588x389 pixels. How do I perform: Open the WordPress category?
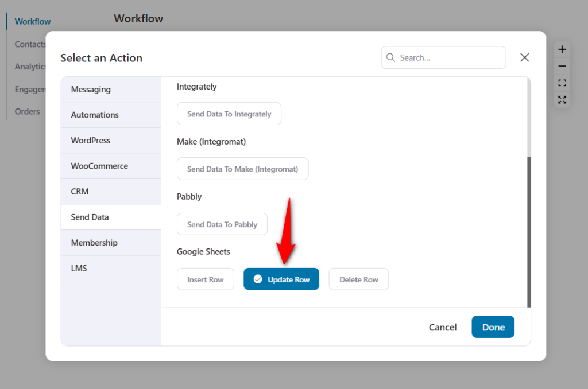point(111,140)
